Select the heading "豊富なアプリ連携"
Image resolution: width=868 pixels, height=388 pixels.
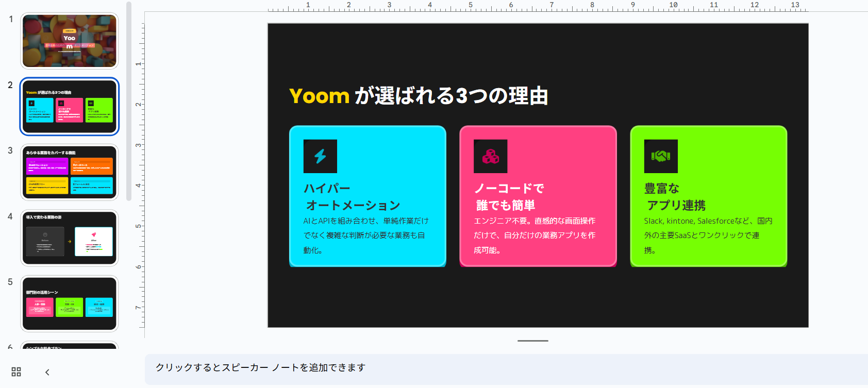[x=675, y=197]
